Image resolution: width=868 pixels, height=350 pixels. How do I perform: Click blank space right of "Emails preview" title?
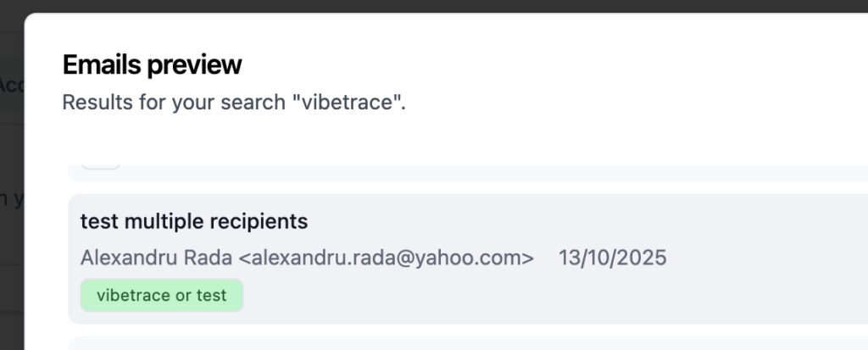(x=551, y=64)
